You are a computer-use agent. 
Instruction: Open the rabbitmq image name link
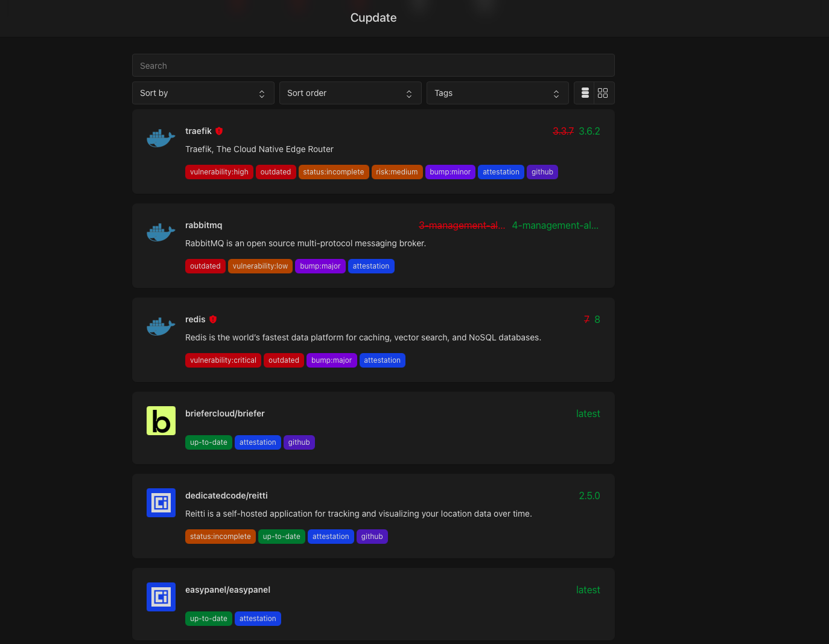[204, 225]
